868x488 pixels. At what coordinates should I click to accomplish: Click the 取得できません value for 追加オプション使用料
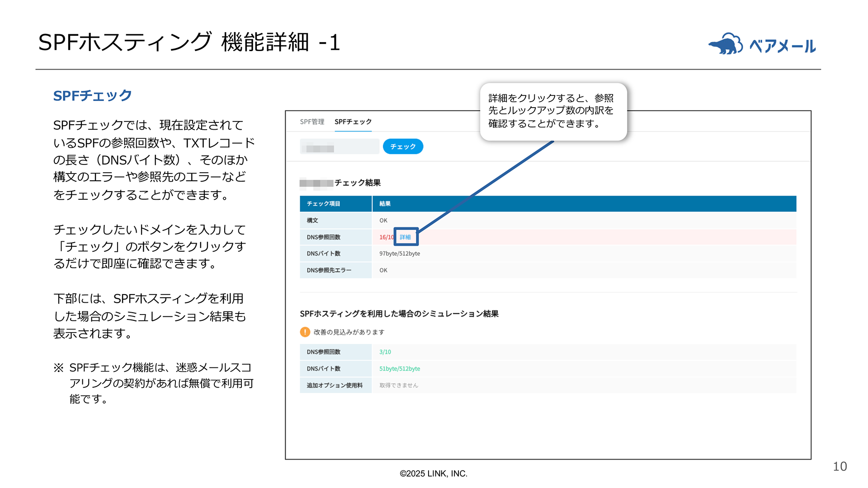point(398,385)
